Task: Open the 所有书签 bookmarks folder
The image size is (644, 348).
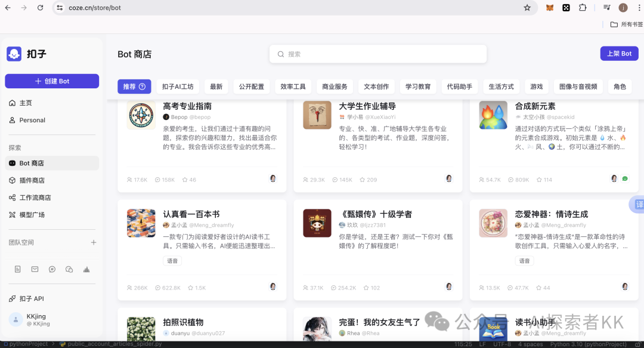Action: (x=627, y=24)
